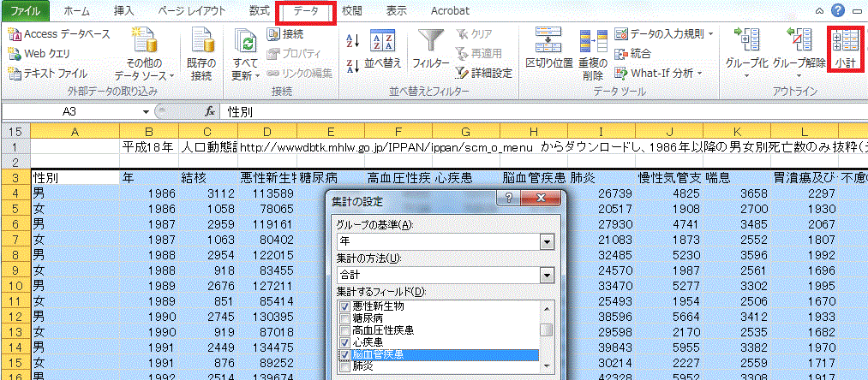
Task: Click the フィルター (Filter) funnel icon
Action: (x=430, y=47)
